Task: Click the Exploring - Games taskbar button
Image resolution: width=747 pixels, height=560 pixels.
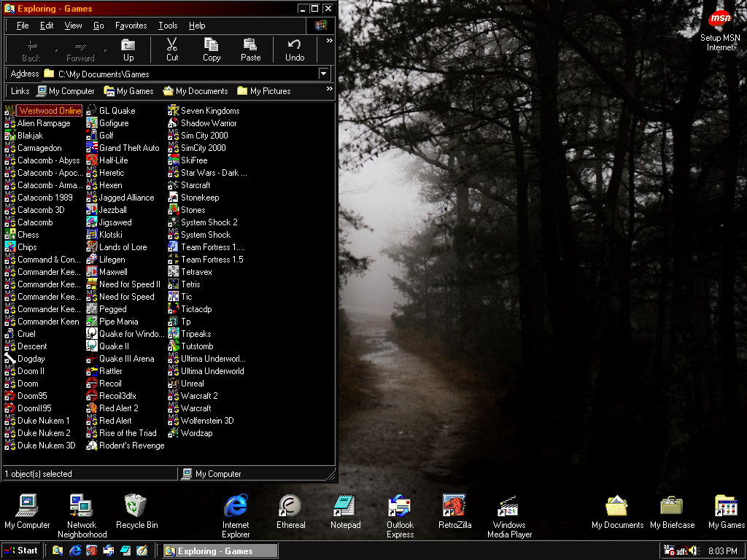Action: point(220,551)
